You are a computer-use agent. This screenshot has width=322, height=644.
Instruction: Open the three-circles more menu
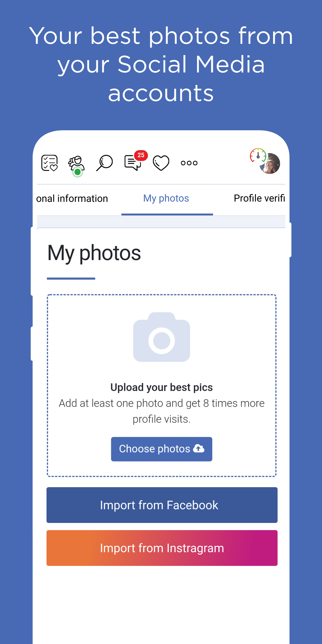[x=189, y=163]
